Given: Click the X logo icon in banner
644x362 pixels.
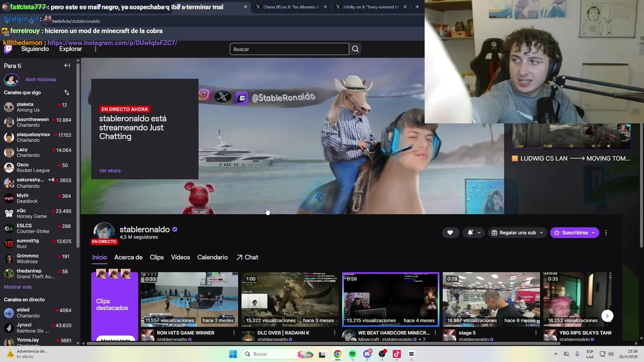Looking at the screenshot, I should pos(223,97).
